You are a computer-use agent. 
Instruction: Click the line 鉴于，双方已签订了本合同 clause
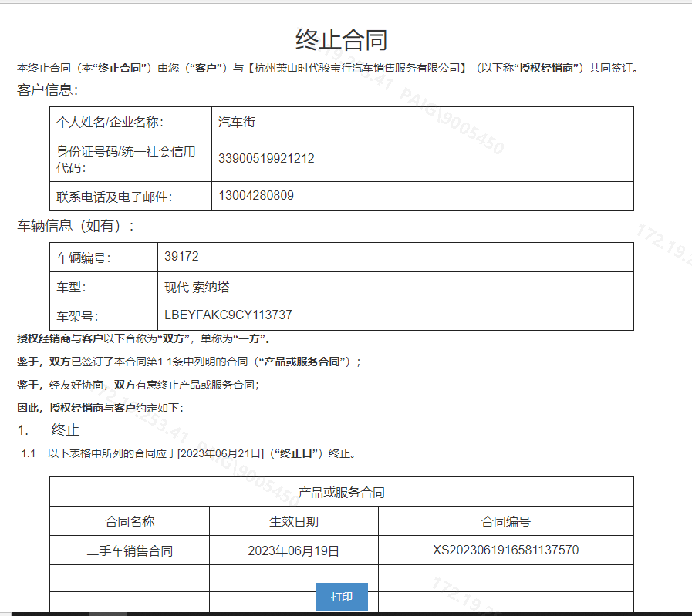coord(189,362)
